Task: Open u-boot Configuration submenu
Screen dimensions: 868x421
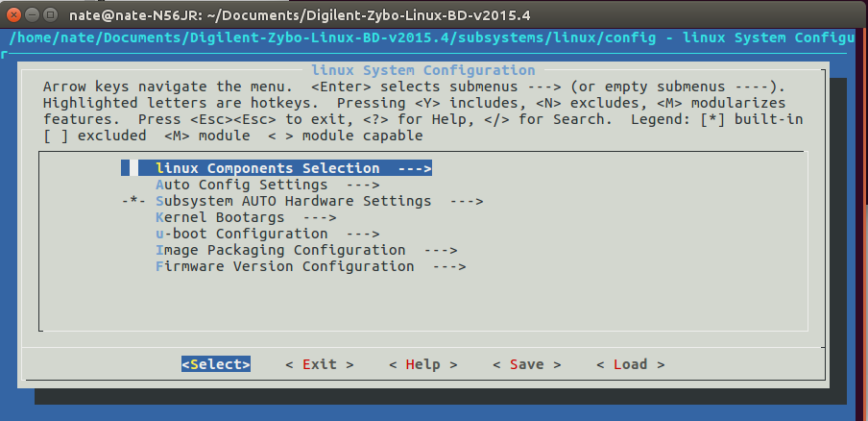Action: click(x=267, y=234)
